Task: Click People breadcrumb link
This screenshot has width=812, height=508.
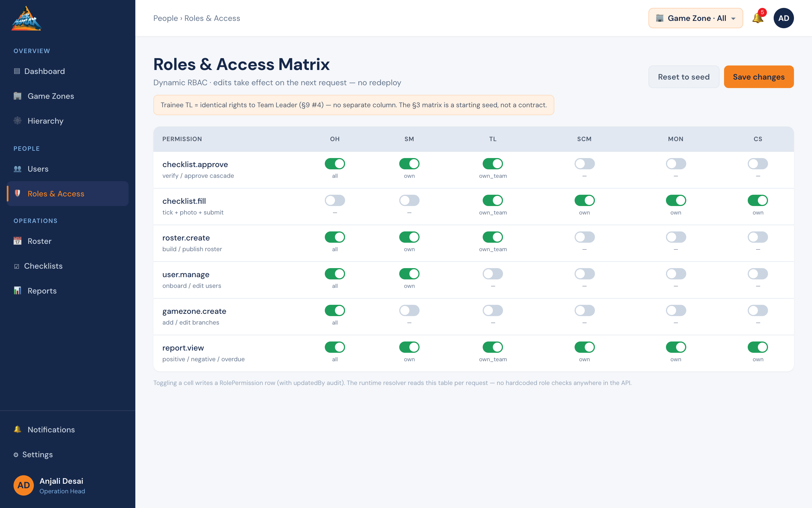Action: 166,18
